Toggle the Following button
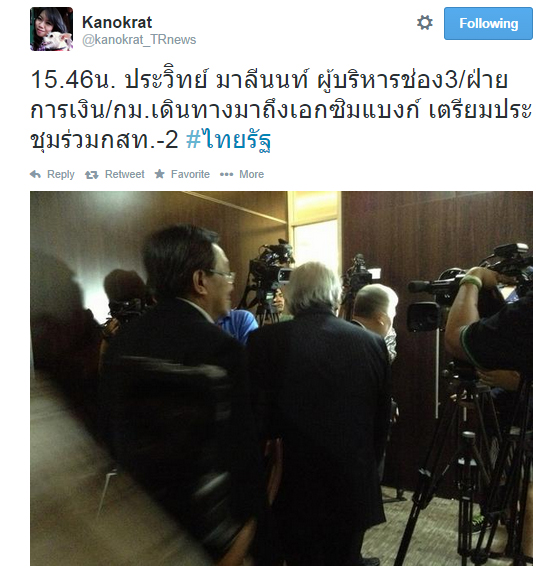 coord(488,23)
